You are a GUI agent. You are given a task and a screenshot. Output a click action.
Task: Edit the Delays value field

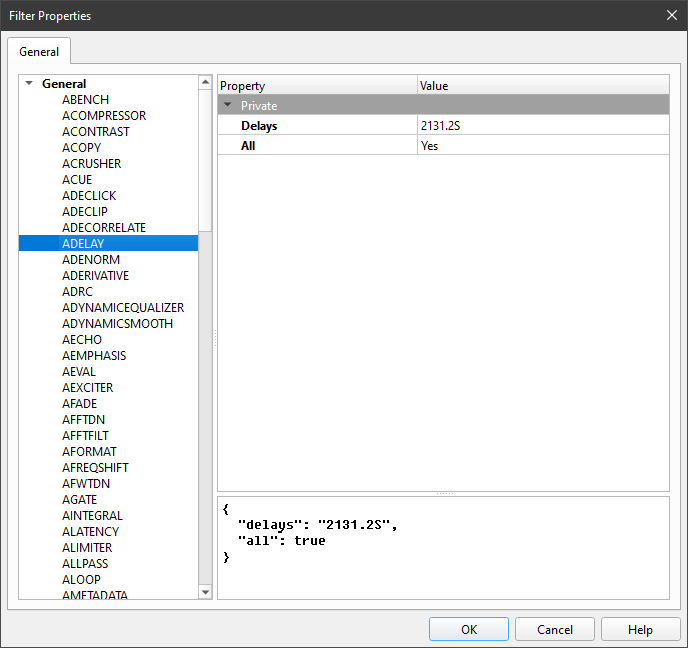pyautogui.click(x=542, y=126)
